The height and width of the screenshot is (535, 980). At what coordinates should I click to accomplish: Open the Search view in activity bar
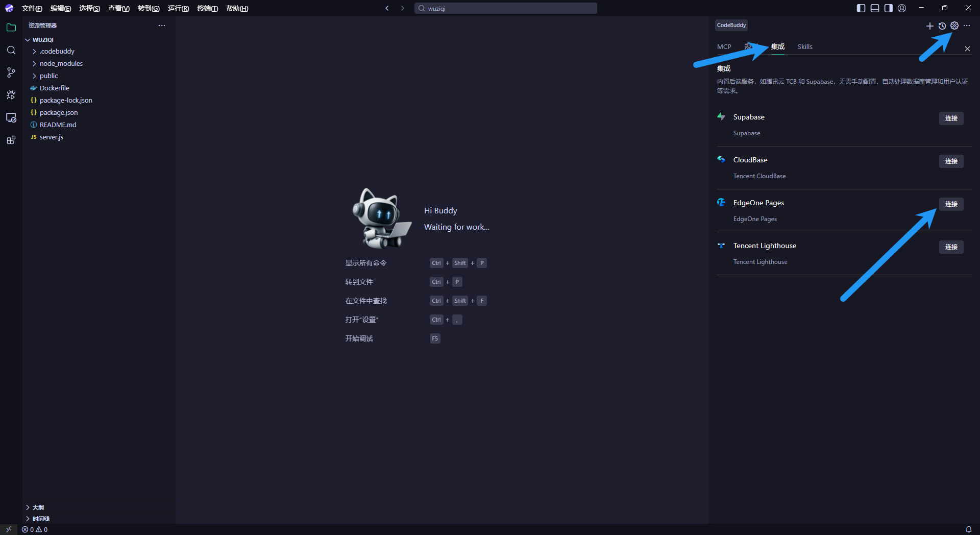point(11,50)
